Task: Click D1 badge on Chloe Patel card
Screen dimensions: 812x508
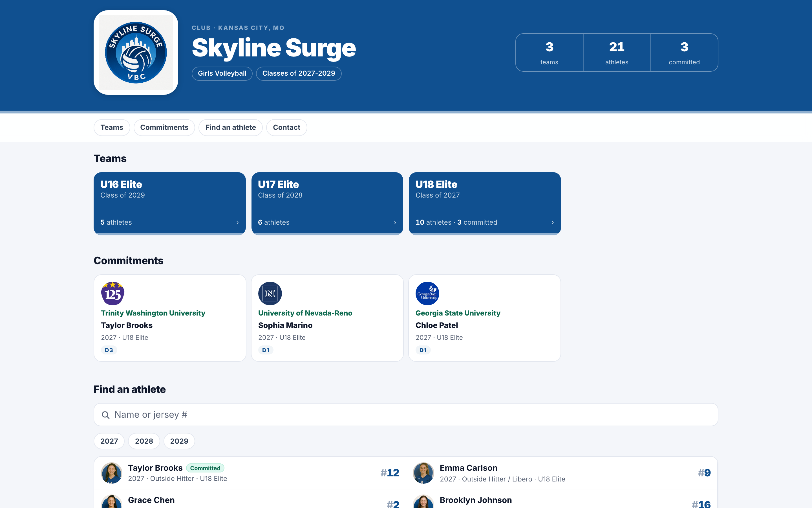Action: click(x=423, y=350)
